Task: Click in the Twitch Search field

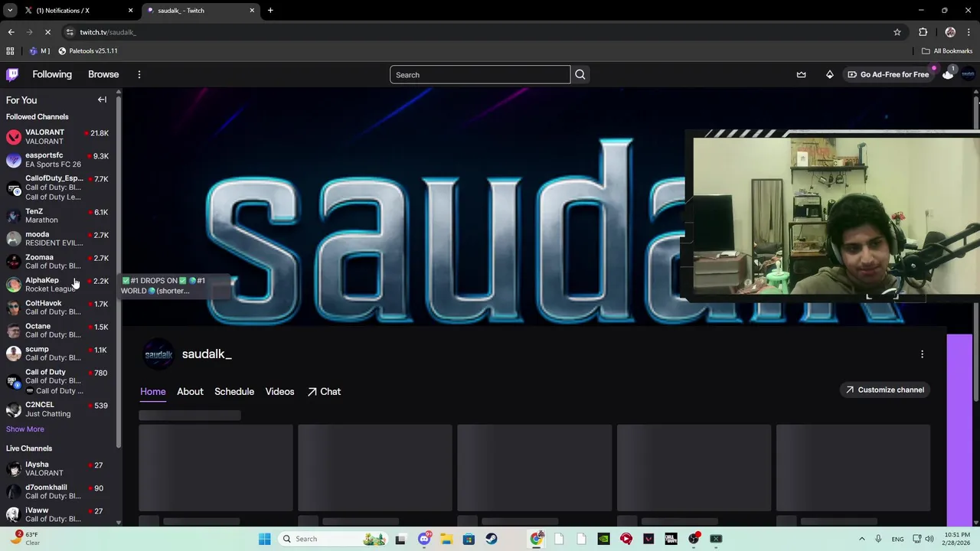Action: [480, 75]
